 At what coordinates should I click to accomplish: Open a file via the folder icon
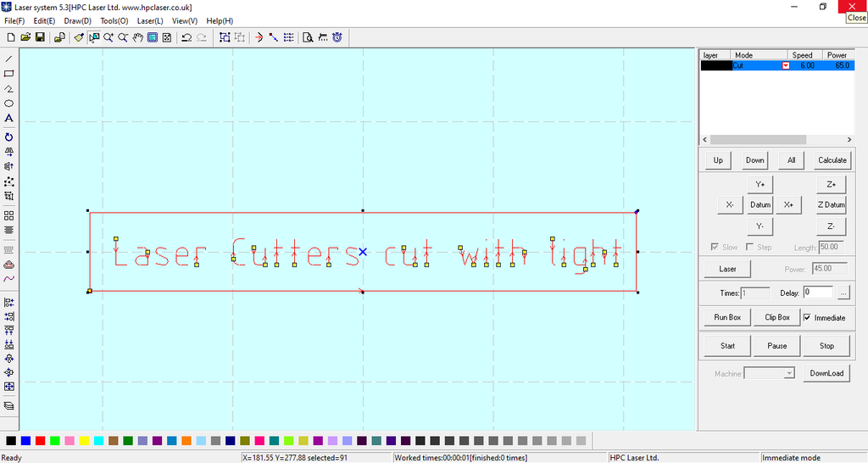tap(25, 37)
